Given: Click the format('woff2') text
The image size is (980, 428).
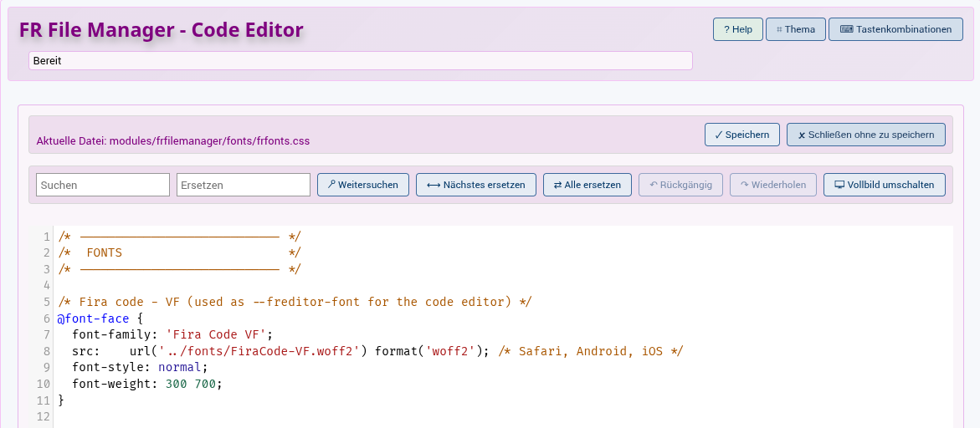Looking at the screenshot, I should pyautogui.click(x=428, y=350).
